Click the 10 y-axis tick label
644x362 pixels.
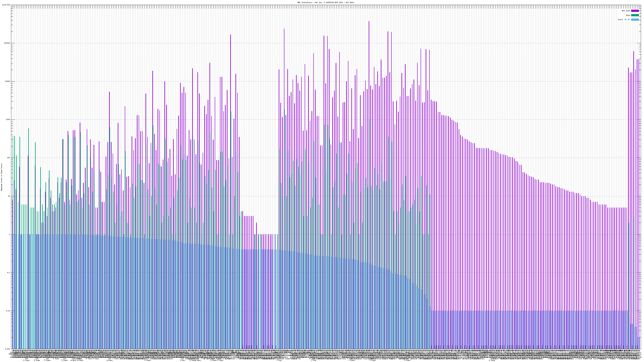point(9,196)
